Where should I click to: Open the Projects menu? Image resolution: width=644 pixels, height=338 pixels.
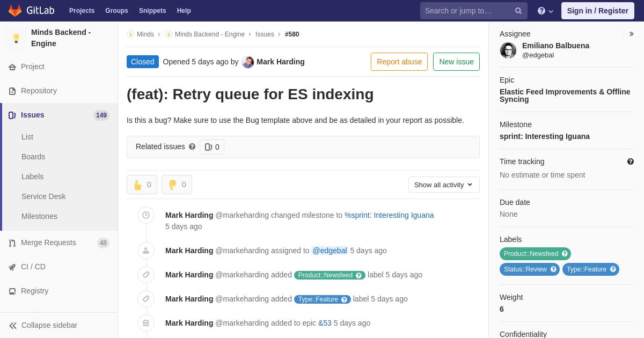coord(82,11)
